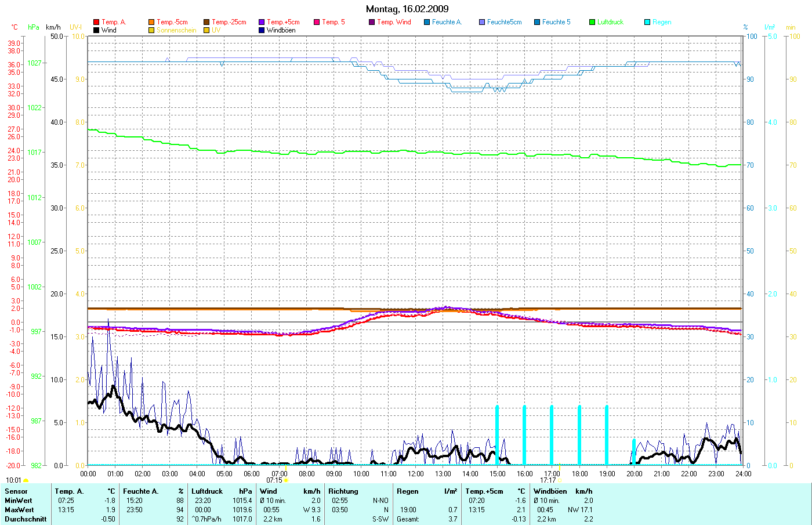Click the Temp.+5cm legend label
Screen dimensions: 812x525
(x=283, y=22)
